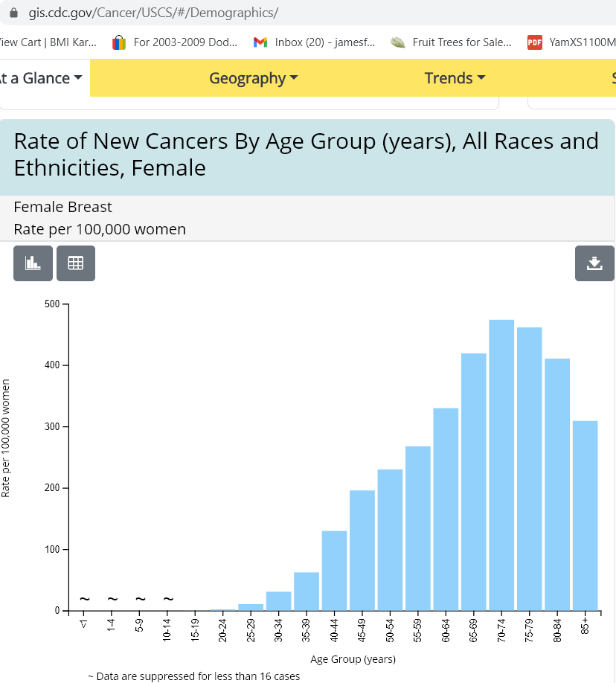The height and width of the screenshot is (683, 616).
Task: Switch to bar chart view
Action: [33, 263]
